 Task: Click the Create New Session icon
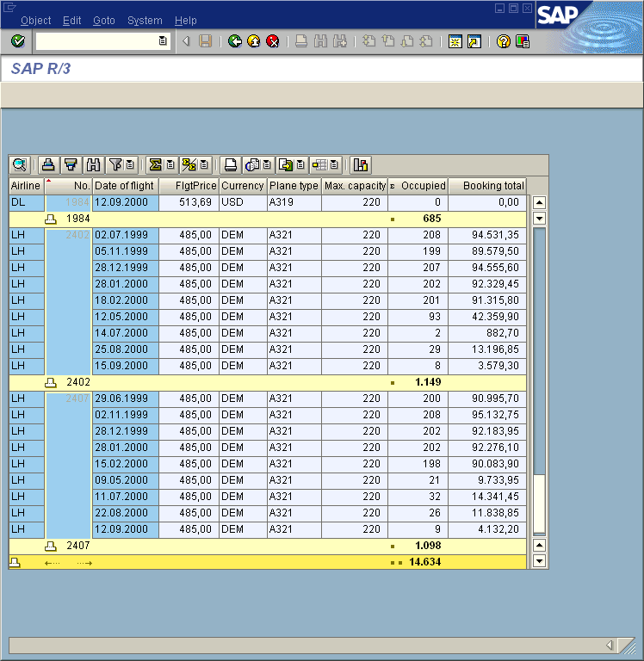click(x=455, y=41)
